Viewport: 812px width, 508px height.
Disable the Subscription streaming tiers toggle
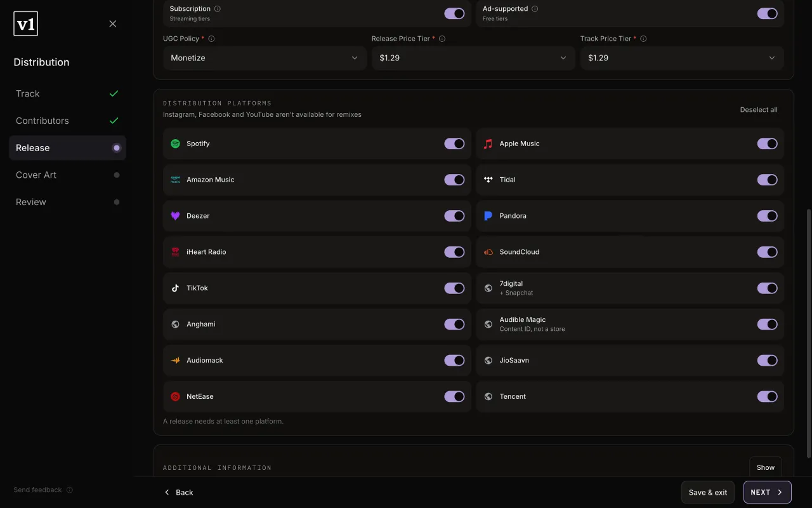pyautogui.click(x=454, y=13)
